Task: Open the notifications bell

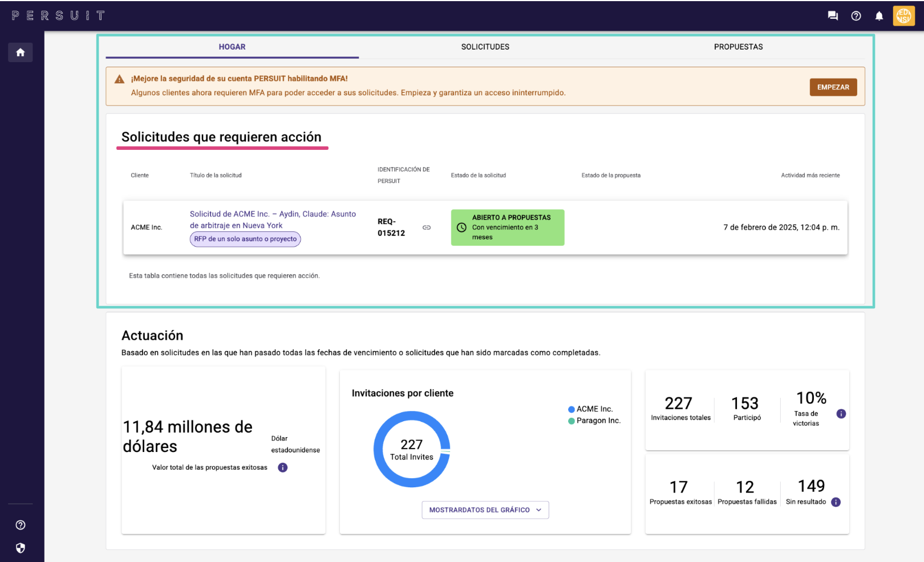Action: pos(879,16)
